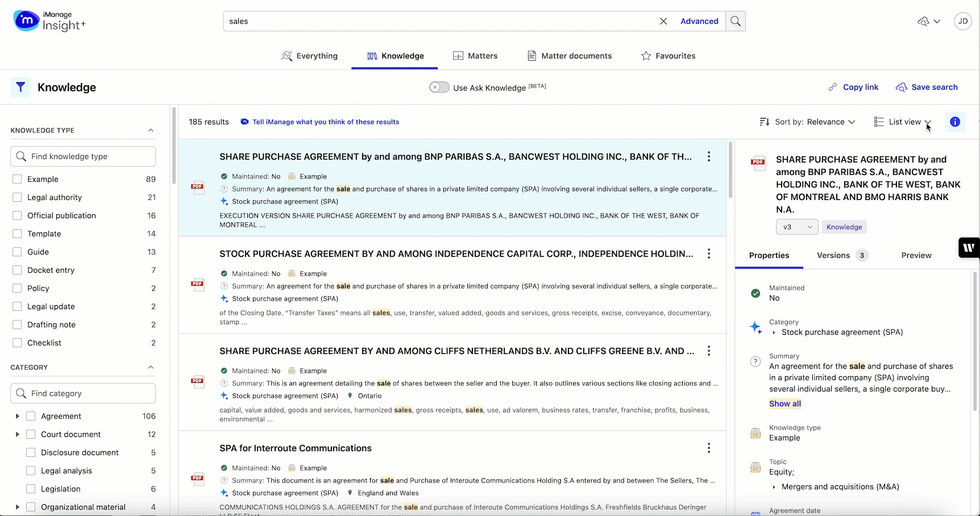Open the JD user avatar menu
980x516 pixels.
pyautogui.click(x=963, y=21)
